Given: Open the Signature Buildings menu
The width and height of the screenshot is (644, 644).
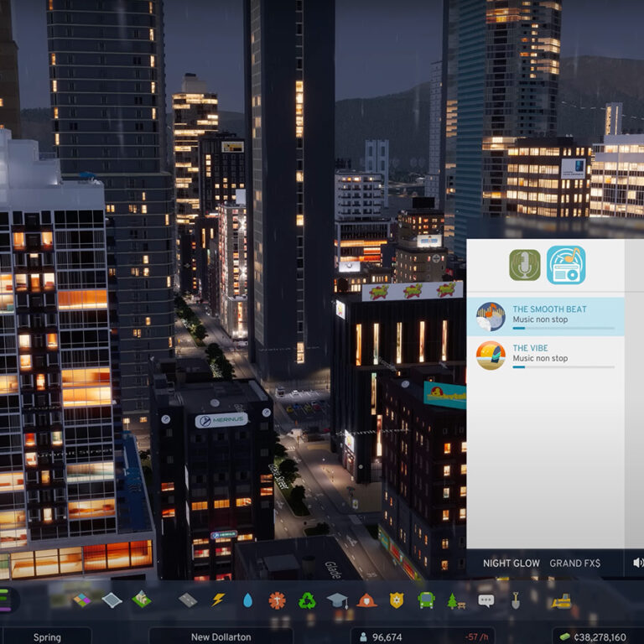Looking at the screenshot, I should pyautogui.click(x=142, y=600).
